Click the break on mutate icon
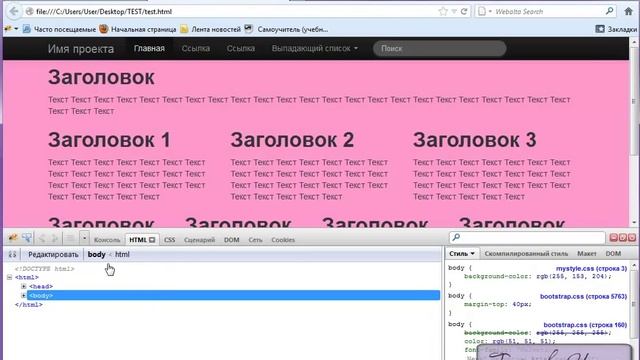This screenshot has width=640, height=360. click(x=12, y=254)
